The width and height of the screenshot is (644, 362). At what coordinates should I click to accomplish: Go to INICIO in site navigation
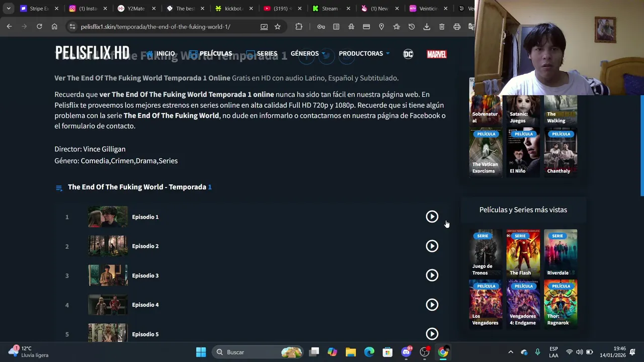tap(160, 53)
